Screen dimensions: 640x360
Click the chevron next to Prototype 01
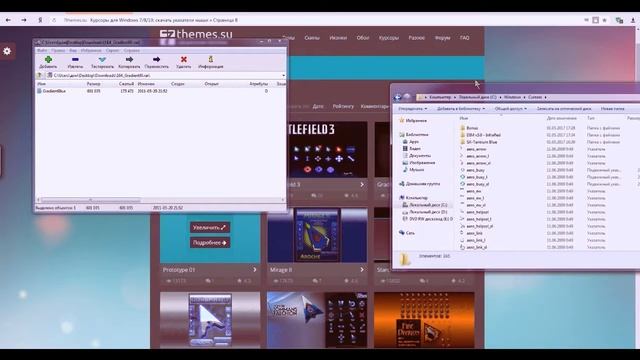click(255, 270)
